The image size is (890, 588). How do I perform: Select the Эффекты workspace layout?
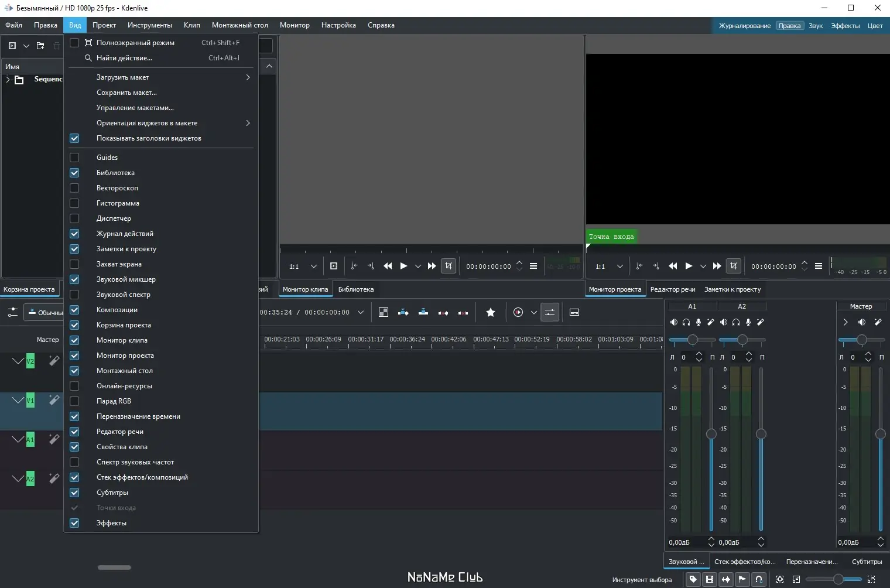(845, 26)
